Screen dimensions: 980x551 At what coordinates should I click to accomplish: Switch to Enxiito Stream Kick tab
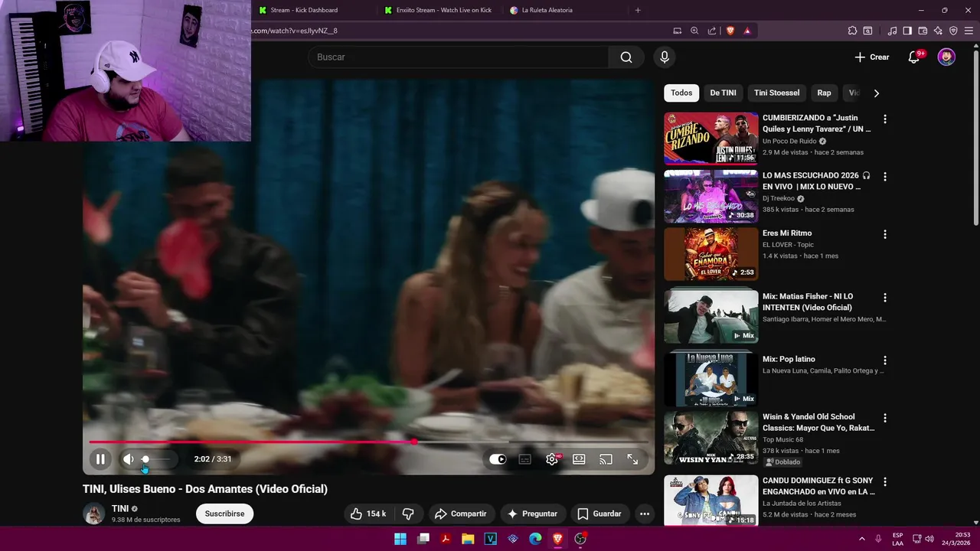click(x=439, y=10)
